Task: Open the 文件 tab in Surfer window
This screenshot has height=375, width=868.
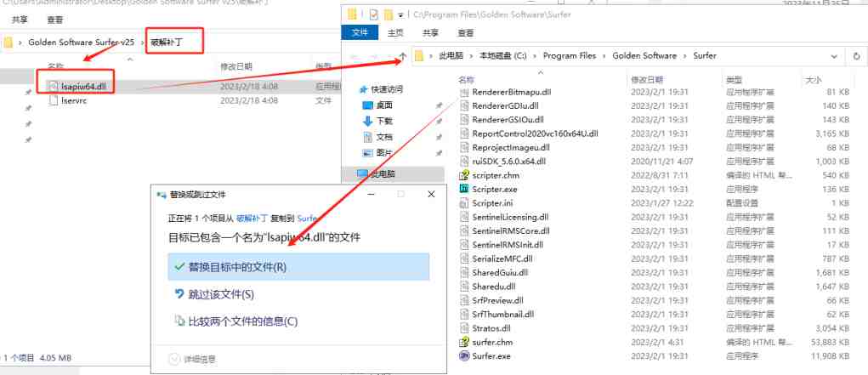Action: [360, 32]
